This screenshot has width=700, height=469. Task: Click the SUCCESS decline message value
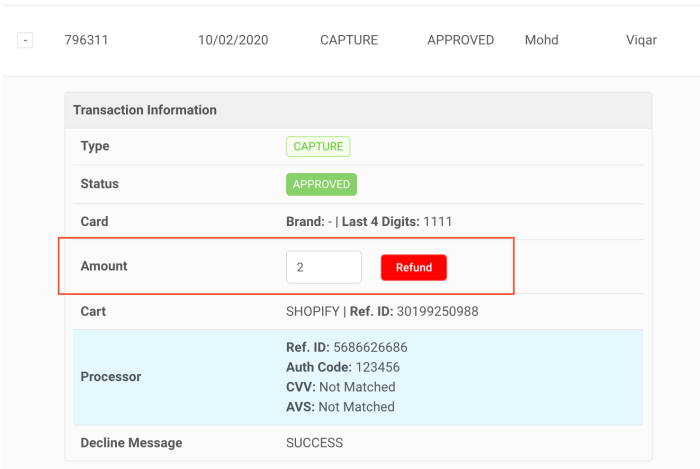coord(314,442)
